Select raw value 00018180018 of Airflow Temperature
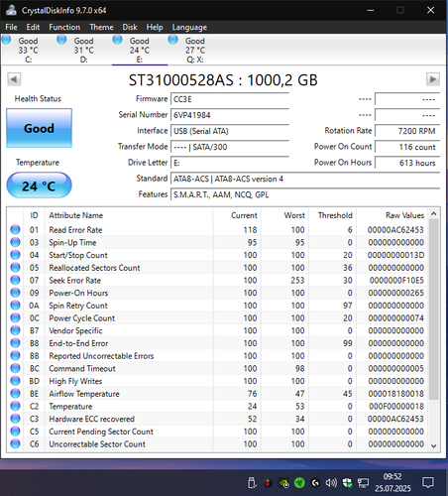Image resolution: width=448 pixels, height=496 pixels. 396,394
